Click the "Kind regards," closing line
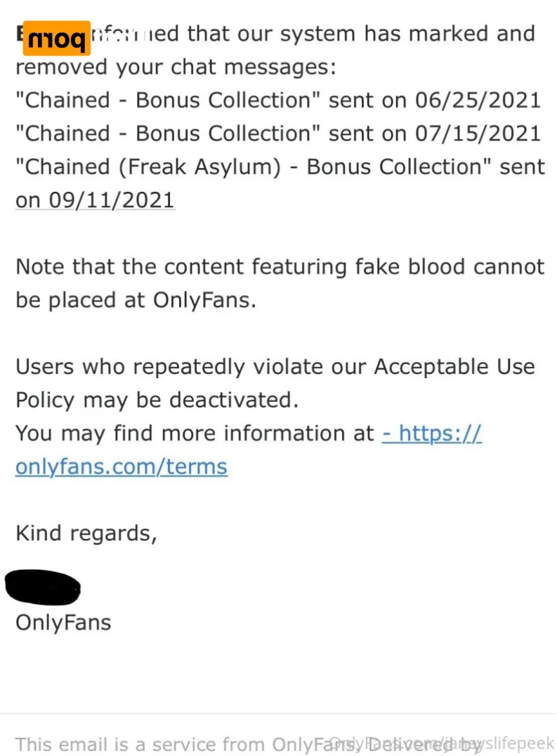 pyautogui.click(x=86, y=534)
